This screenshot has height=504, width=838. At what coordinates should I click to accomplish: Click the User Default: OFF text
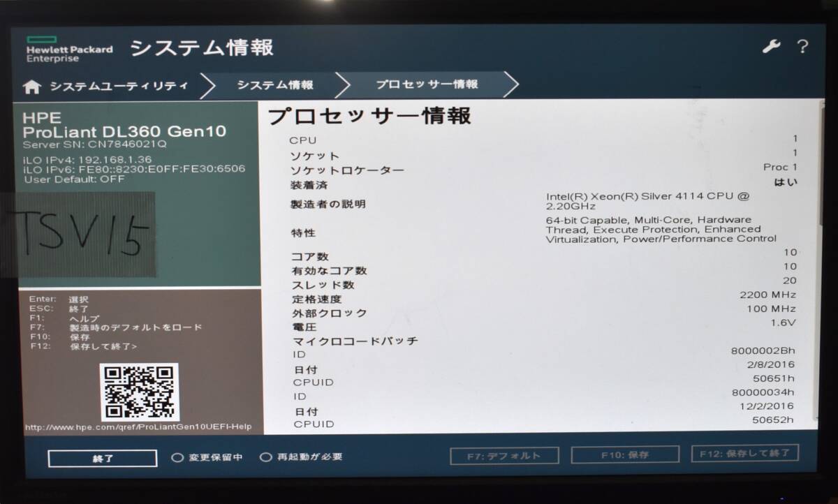click(74, 179)
